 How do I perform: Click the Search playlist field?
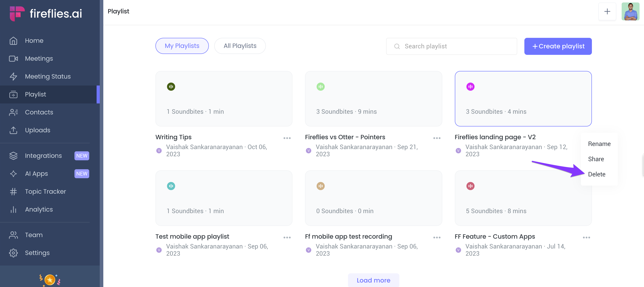click(x=451, y=46)
